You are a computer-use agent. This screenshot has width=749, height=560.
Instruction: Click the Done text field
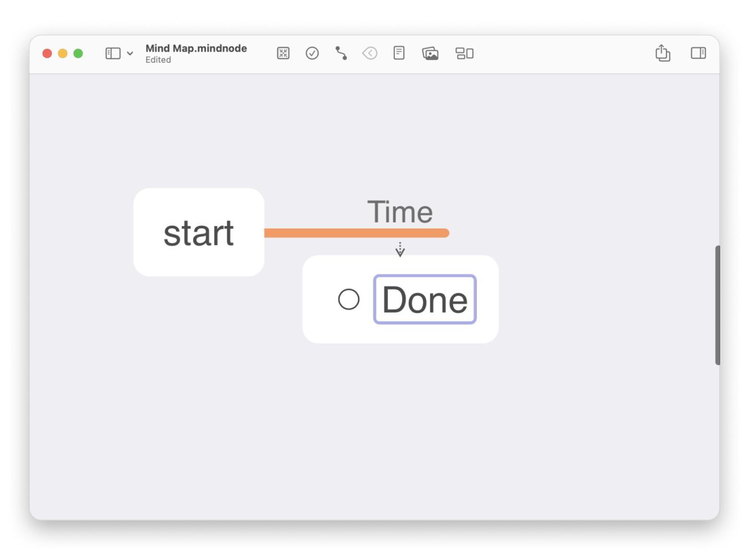pyautogui.click(x=425, y=299)
